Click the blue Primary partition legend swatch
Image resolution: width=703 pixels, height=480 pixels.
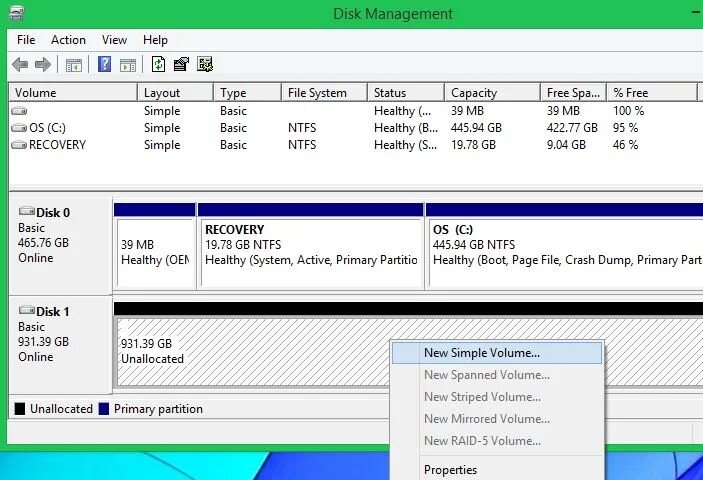104,409
